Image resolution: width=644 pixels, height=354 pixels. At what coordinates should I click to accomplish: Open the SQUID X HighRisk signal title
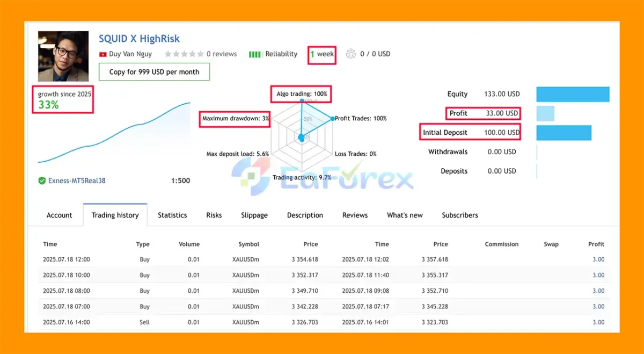click(139, 39)
